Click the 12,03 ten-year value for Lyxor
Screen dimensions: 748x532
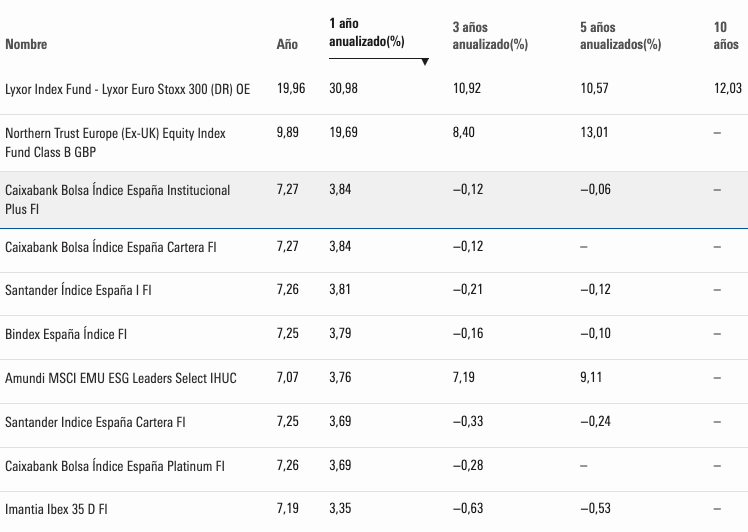coord(727,89)
